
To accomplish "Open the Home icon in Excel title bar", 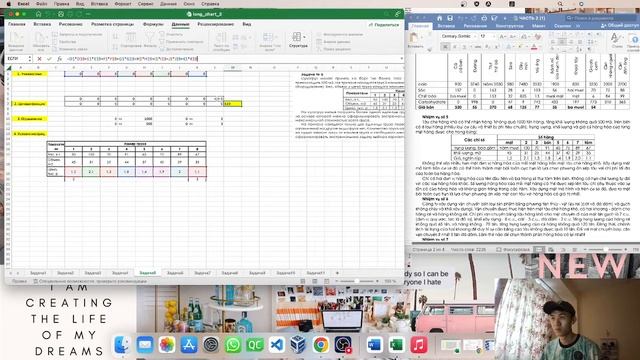I will (39, 14).
